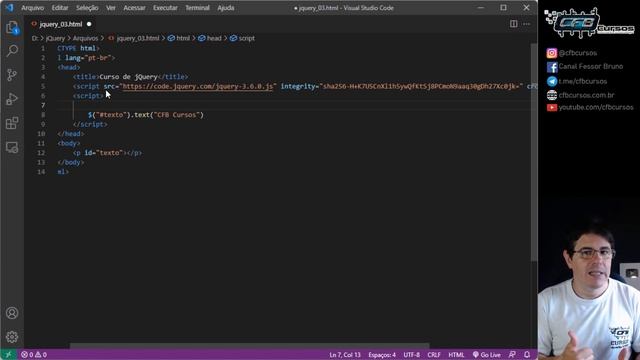This screenshot has width=640, height=360.
Task: Click the vertical scrollbar of the editor
Action: (534, 152)
